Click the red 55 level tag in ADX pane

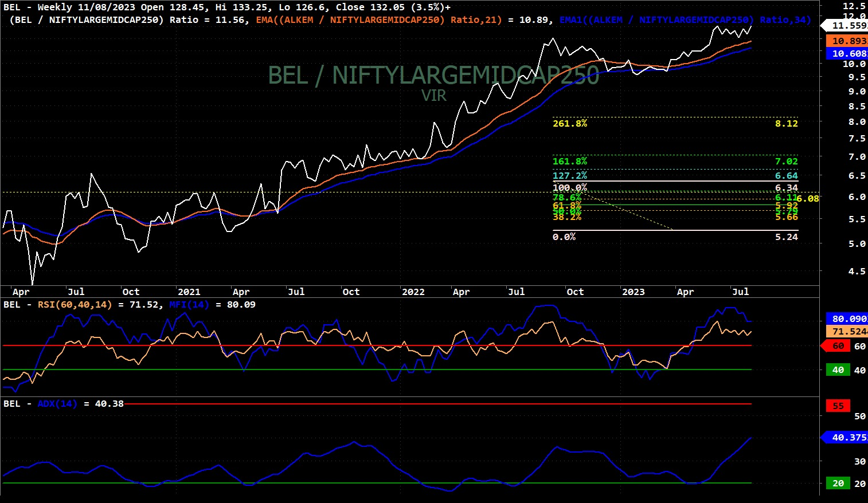click(x=838, y=406)
